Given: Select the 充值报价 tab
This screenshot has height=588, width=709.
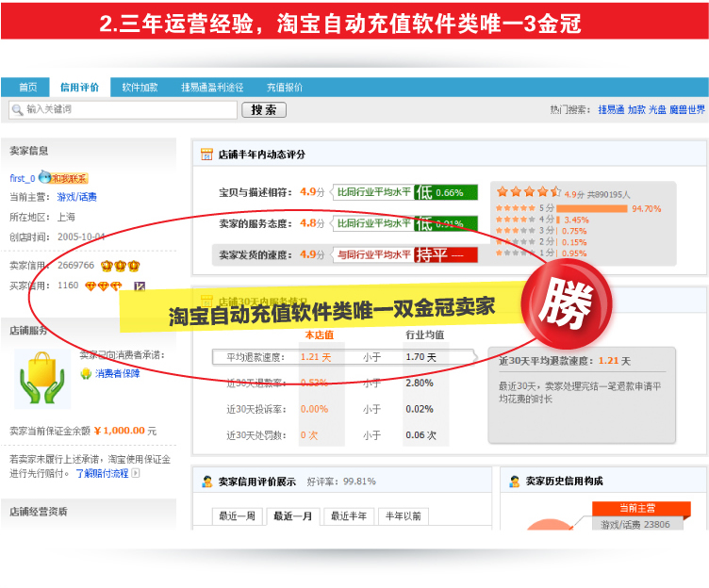Looking at the screenshot, I should point(285,88).
